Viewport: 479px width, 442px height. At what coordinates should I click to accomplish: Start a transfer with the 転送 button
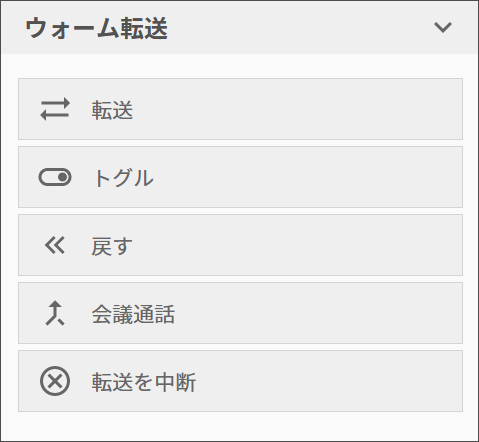pos(240,109)
